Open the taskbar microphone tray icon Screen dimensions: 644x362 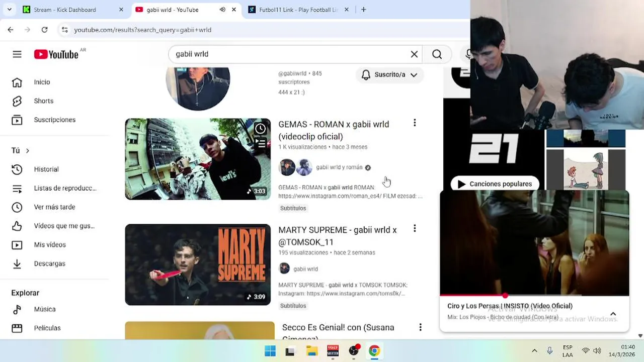550,351
